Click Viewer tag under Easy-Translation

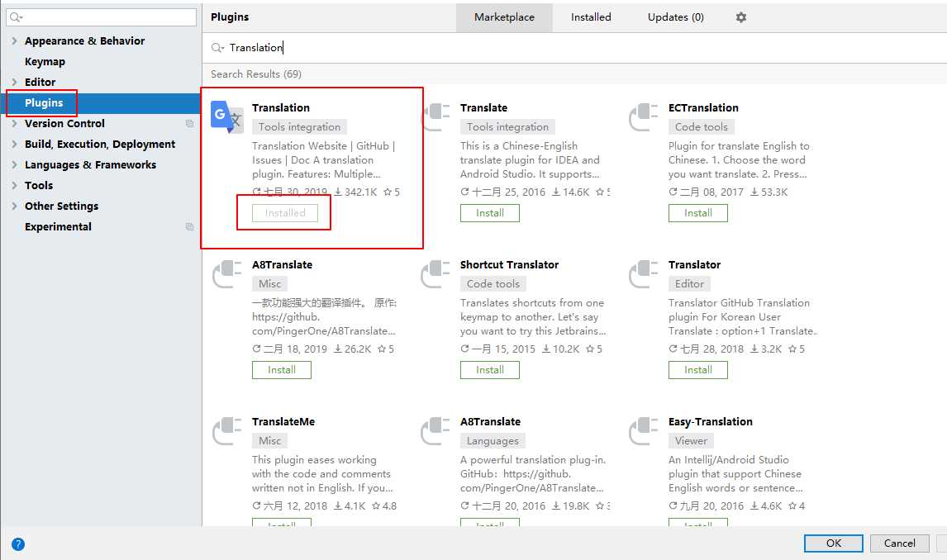(x=691, y=440)
